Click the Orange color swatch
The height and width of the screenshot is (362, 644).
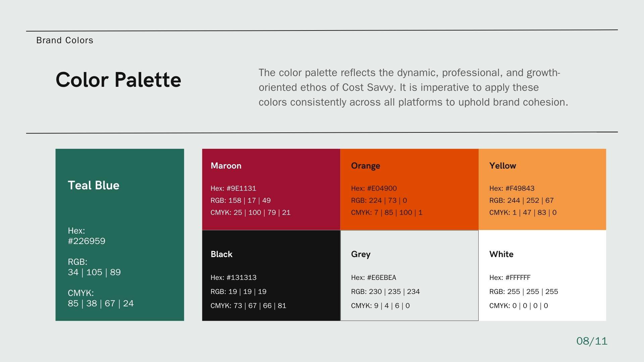coord(409,189)
